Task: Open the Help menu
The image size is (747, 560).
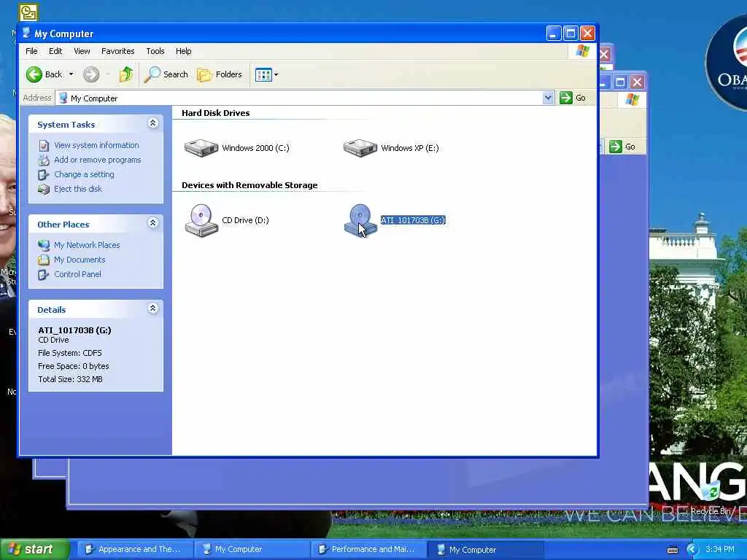Action: point(183,51)
